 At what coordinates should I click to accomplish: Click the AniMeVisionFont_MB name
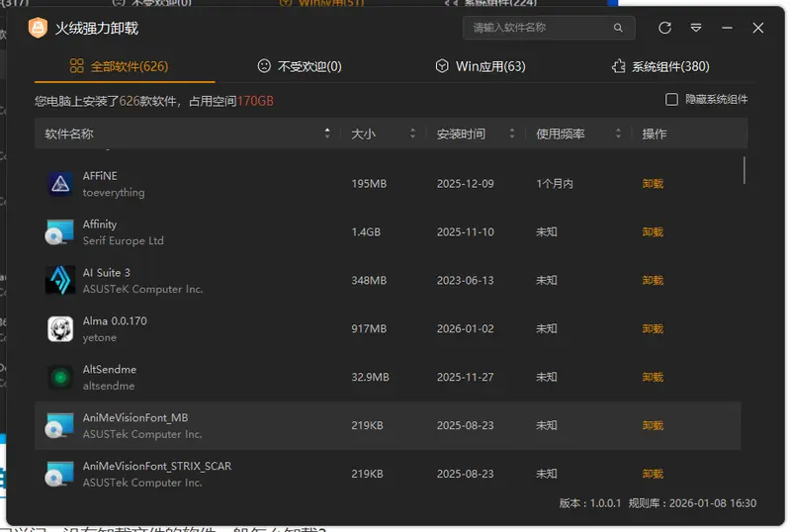[135, 418]
